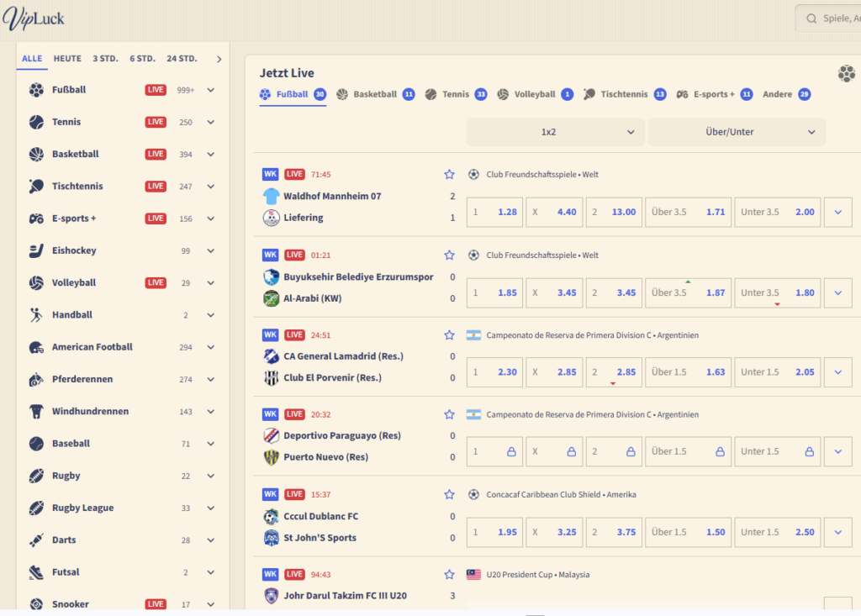Click the U20 President Cup • Malaysia league
861x616 pixels.
538,575
